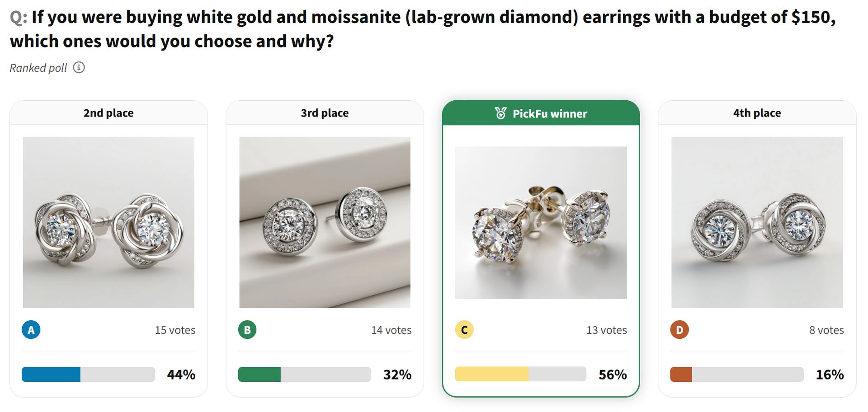Open option B halo stud earrings image
Image resolution: width=868 pixels, height=412 pixels.
[x=325, y=222]
